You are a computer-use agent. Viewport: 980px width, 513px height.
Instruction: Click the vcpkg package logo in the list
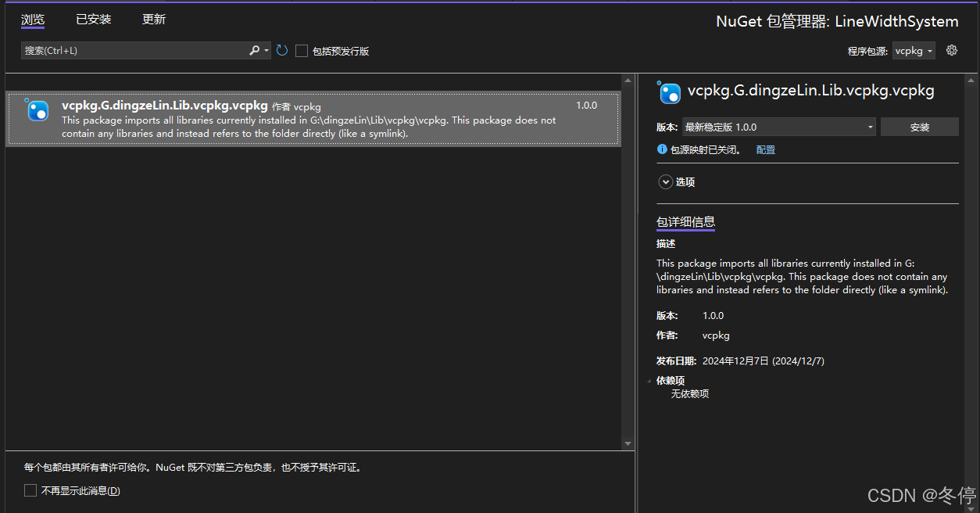coord(37,110)
